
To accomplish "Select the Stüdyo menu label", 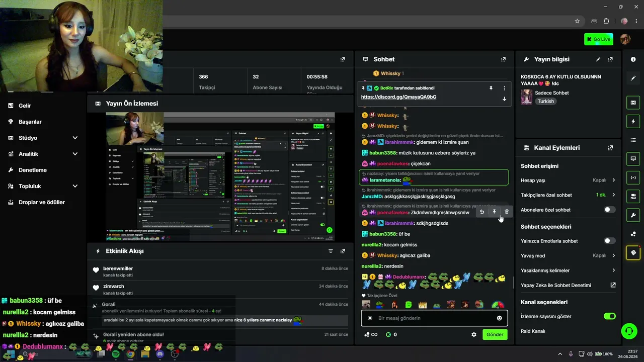I will point(28,138).
